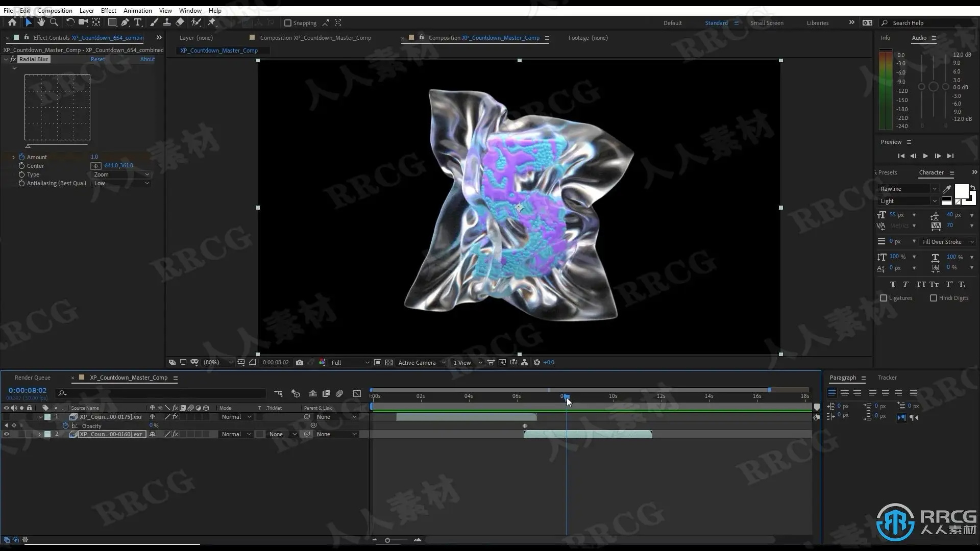Open the Animation menu
Viewport: 980px width, 551px height.
tap(137, 10)
